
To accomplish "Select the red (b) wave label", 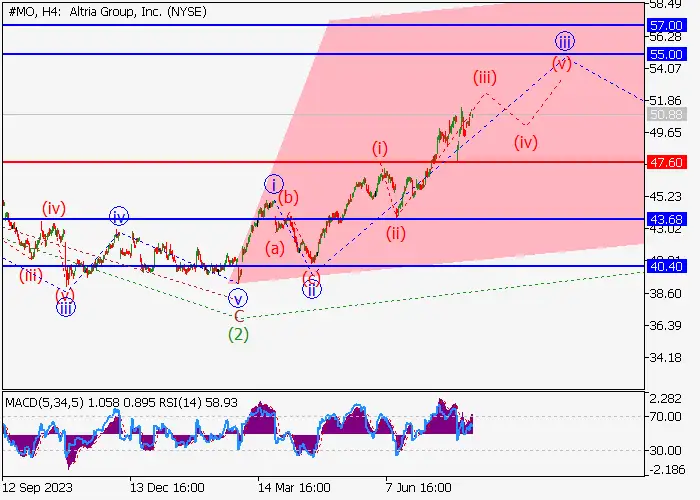I will pos(288,197).
